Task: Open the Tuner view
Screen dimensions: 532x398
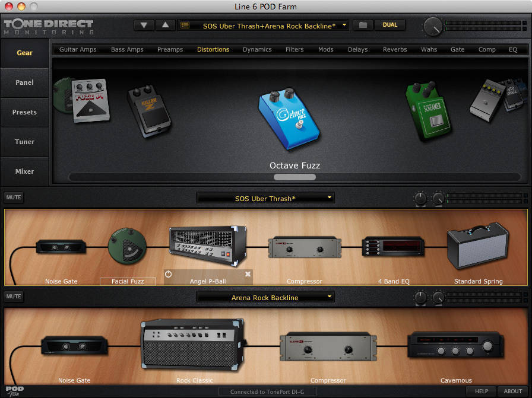Action: coord(25,142)
